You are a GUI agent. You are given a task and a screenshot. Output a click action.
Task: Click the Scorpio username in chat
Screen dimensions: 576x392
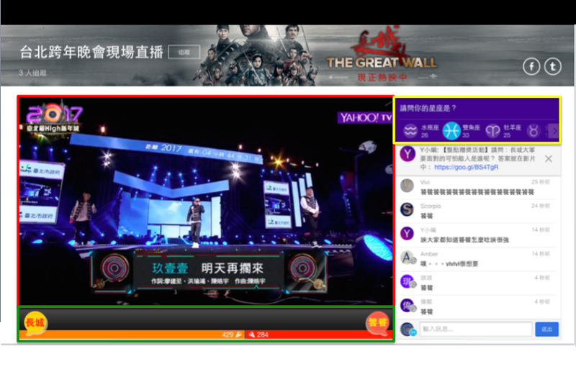click(x=431, y=206)
